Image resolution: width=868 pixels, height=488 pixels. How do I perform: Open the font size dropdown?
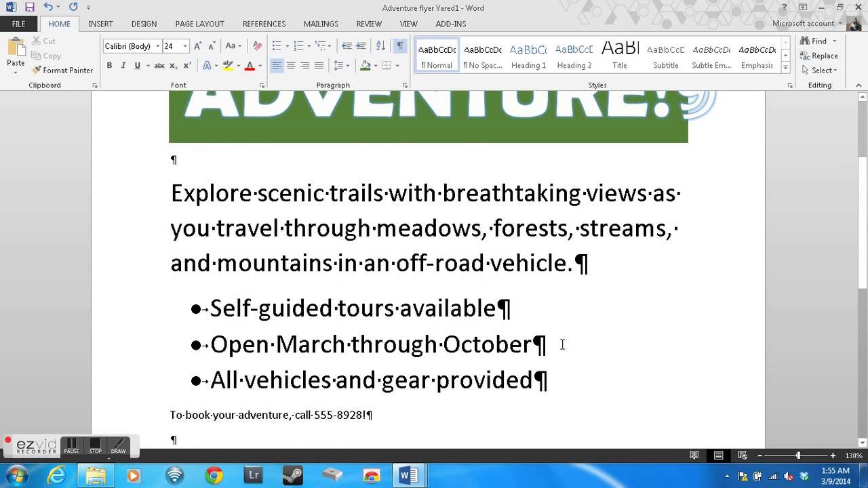[184, 46]
